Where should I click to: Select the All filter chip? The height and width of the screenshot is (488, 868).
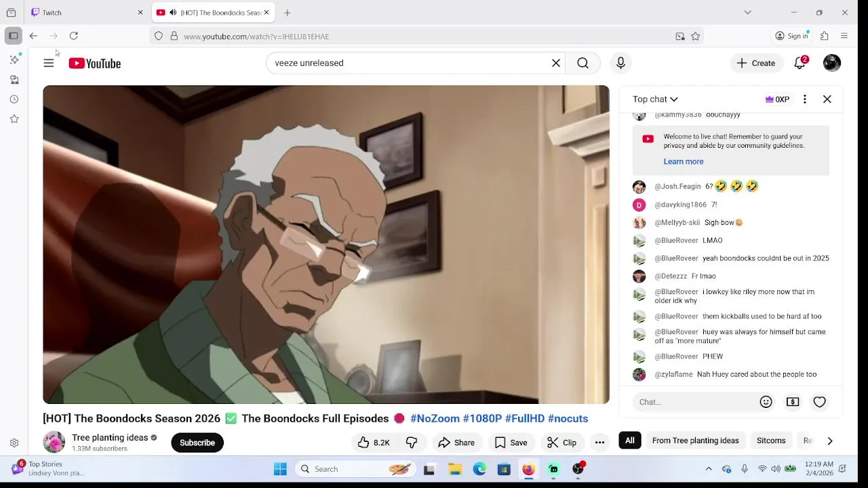point(630,441)
